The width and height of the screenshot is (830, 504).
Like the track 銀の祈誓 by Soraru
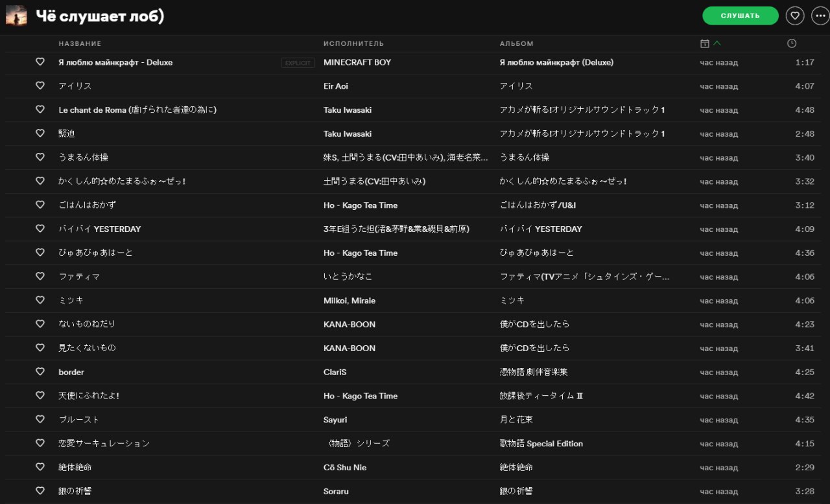40,491
